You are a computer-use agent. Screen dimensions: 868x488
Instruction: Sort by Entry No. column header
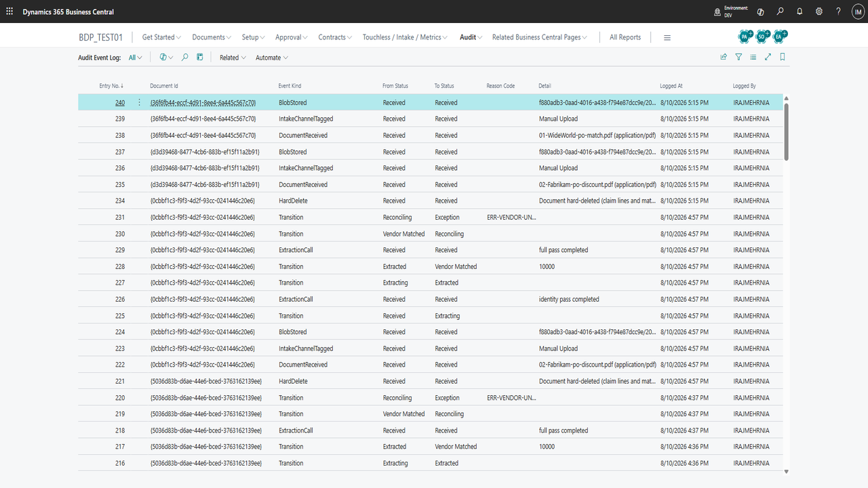tap(111, 86)
